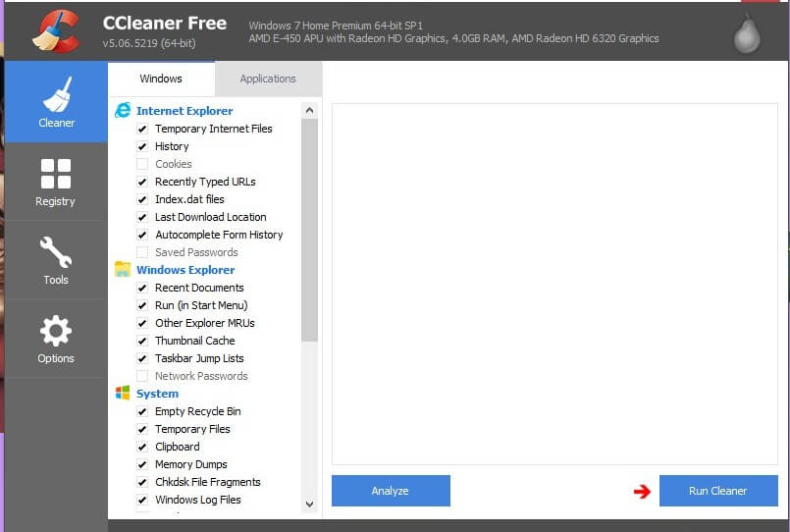
Task: Toggle Windows Log Files checkbox
Action: [x=142, y=500]
